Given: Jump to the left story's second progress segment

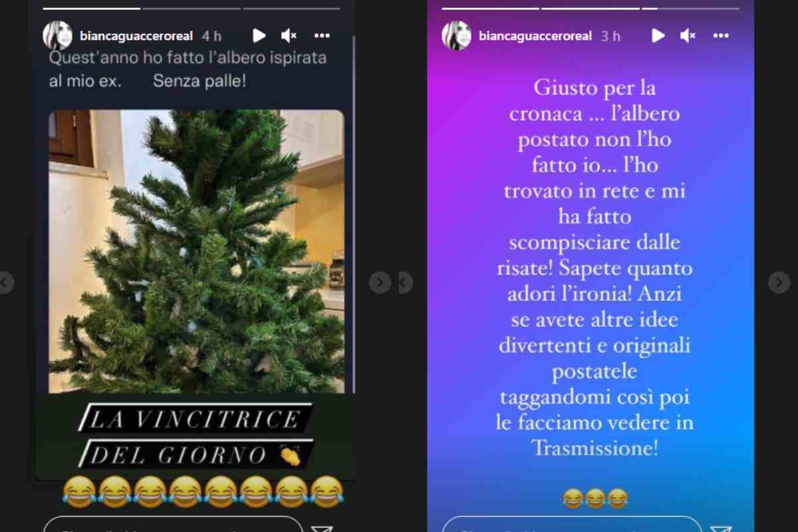Looking at the screenshot, I should pos(191,9).
